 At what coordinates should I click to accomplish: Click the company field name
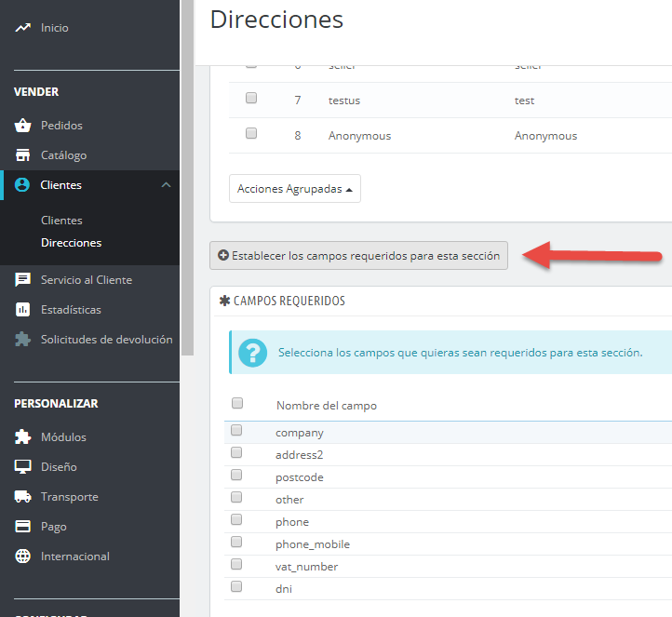click(299, 433)
